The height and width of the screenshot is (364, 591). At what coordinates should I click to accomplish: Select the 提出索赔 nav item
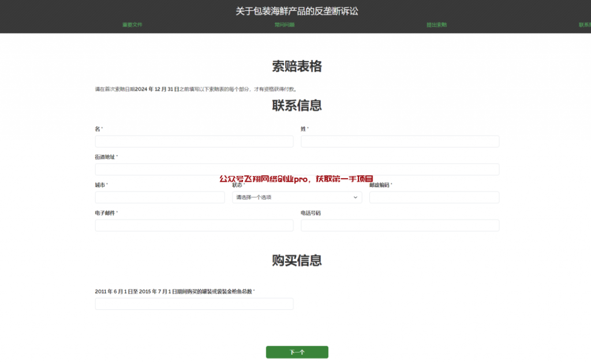[x=436, y=25]
